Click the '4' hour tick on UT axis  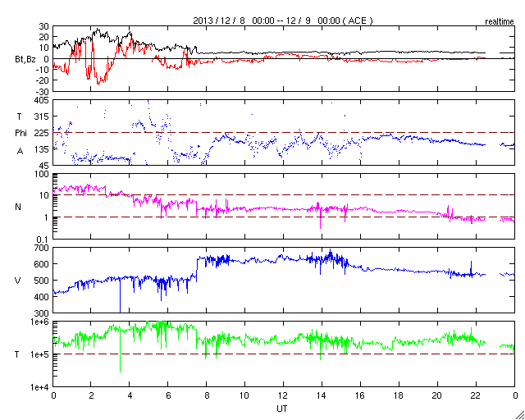[x=130, y=395]
